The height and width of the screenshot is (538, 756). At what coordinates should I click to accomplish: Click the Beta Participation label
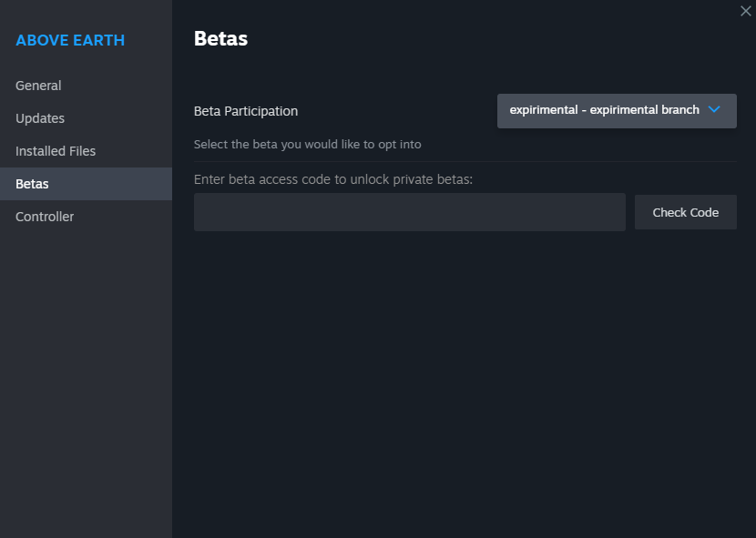pos(246,111)
